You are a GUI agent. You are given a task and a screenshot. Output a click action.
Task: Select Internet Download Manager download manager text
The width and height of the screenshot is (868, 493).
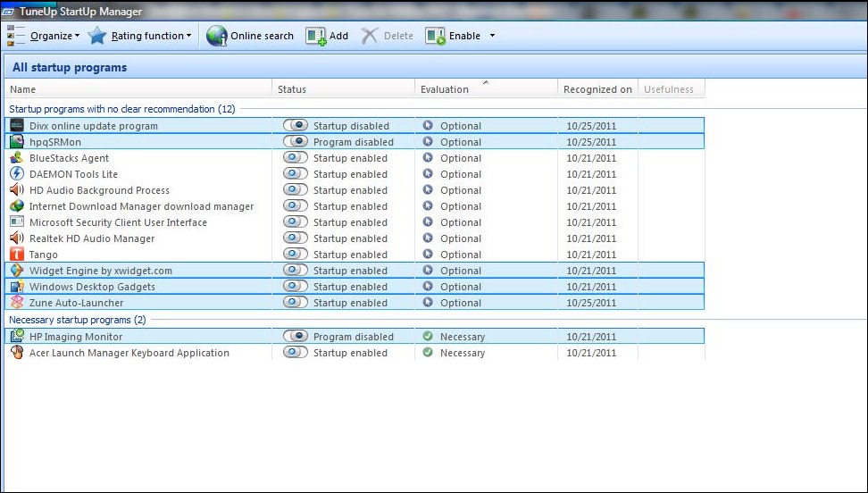click(x=142, y=206)
